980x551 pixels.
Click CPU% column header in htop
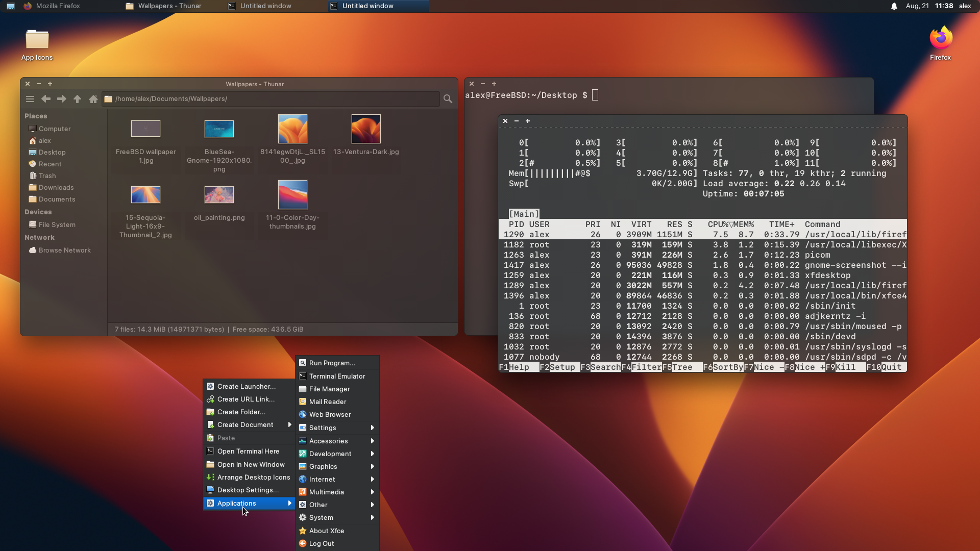[x=718, y=224]
